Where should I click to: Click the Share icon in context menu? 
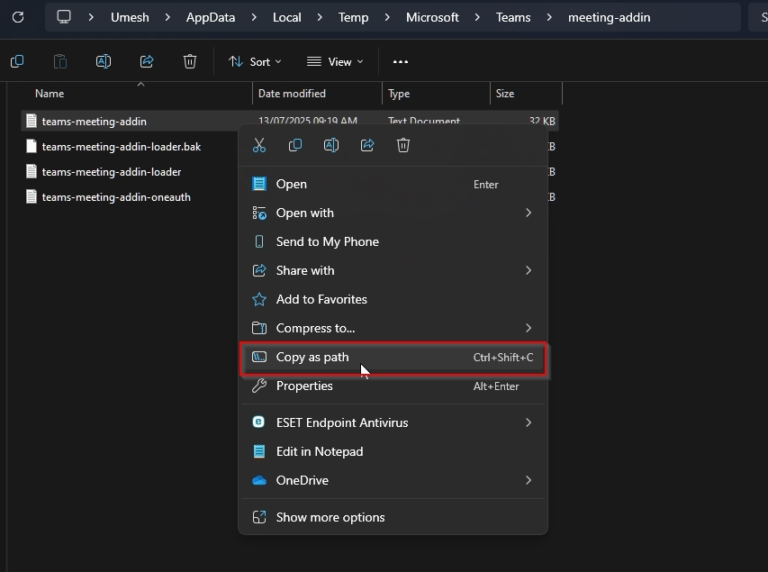pyautogui.click(x=367, y=145)
